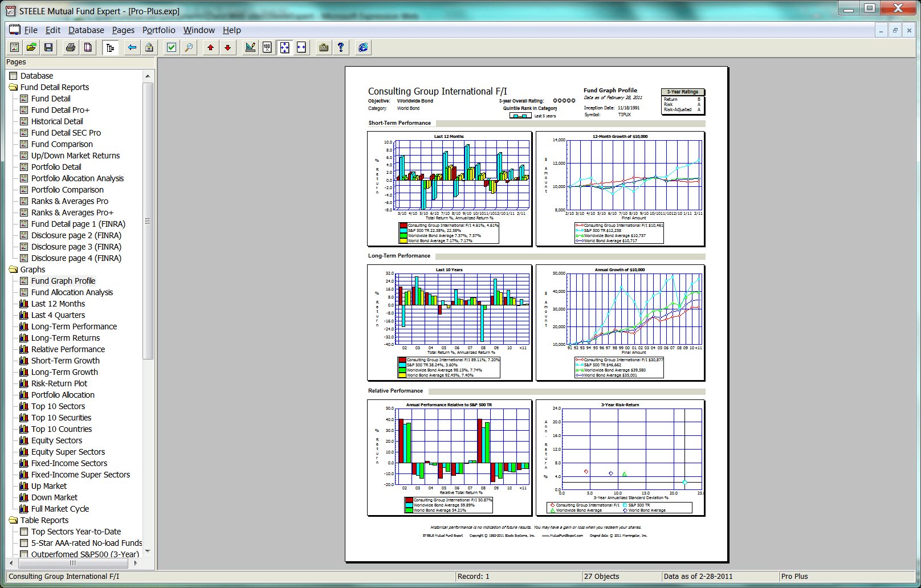Image resolution: width=921 pixels, height=588 pixels.
Task: Select Long-Term Returns graph
Action: click(65, 338)
